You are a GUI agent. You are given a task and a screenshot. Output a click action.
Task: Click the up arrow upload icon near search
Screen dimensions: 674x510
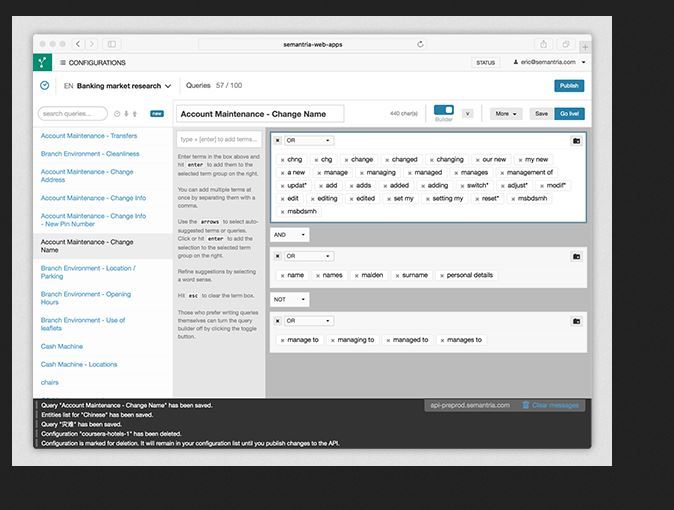click(x=135, y=114)
